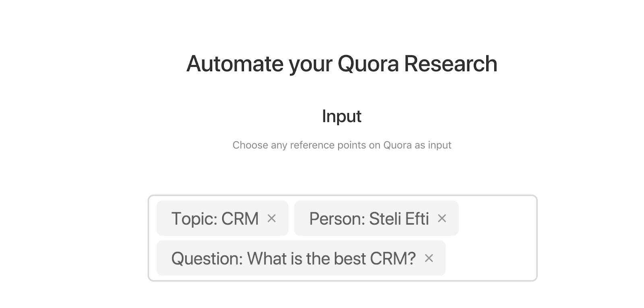The image size is (644, 308).
Task: Click the word "Automate" in the title
Action: (235, 64)
